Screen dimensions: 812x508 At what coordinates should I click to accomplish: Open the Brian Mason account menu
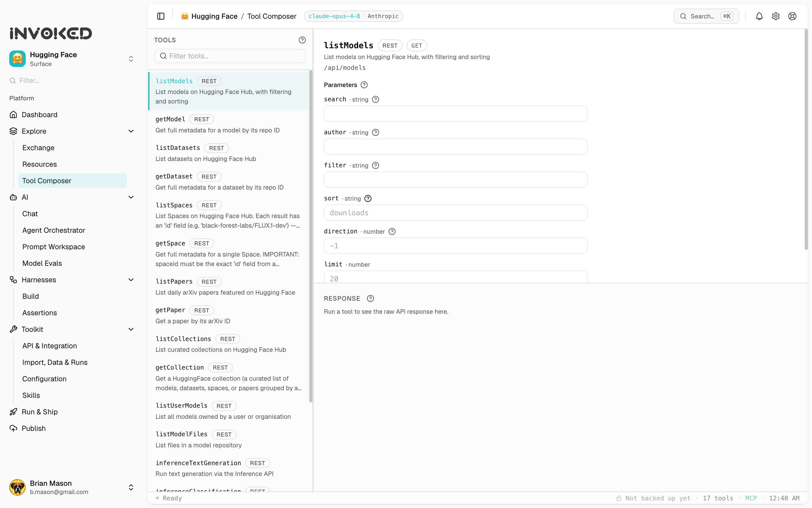click(x=131, y=487)
